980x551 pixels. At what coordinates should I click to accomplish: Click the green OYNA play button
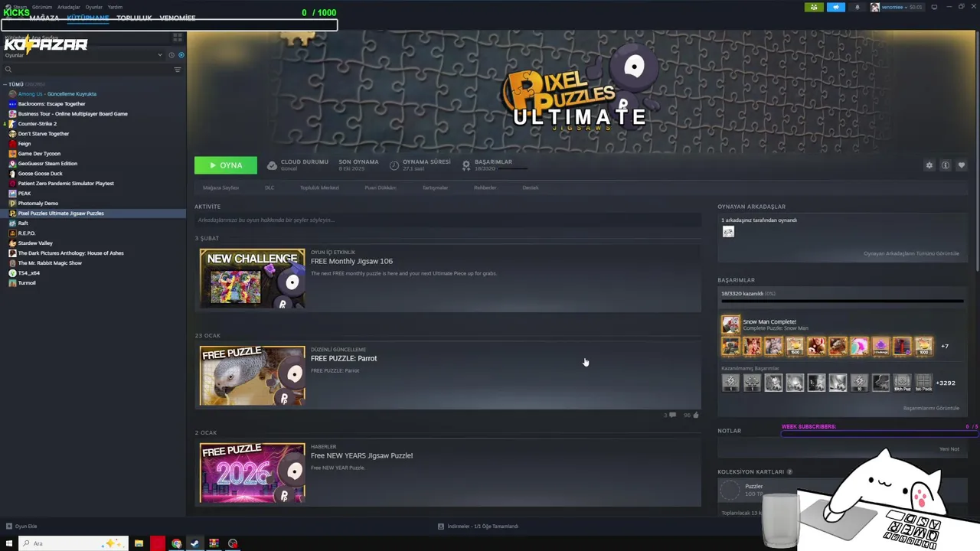226,165
